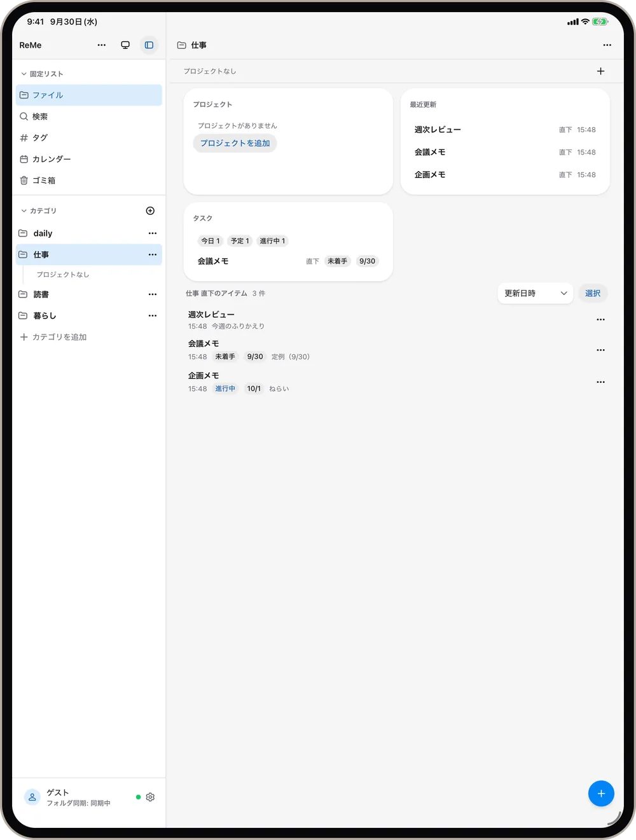Click the ReMe app title

[31, 45]
